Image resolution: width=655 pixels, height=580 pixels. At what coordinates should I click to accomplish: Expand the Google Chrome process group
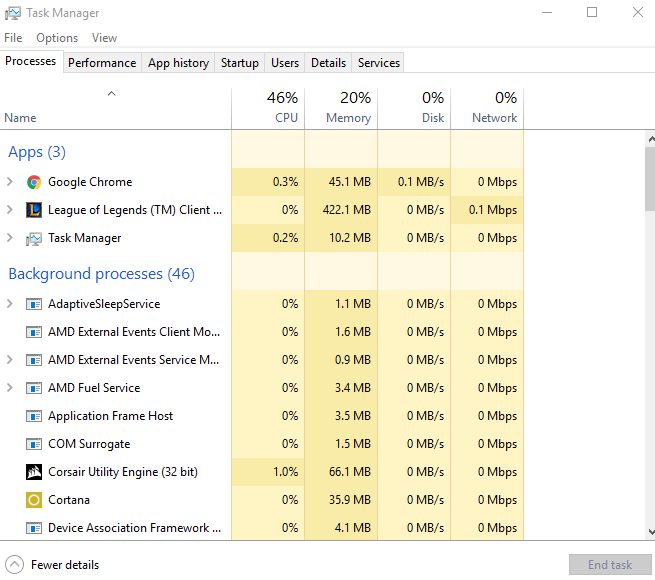pyautogui.click(x=10, y=182)
